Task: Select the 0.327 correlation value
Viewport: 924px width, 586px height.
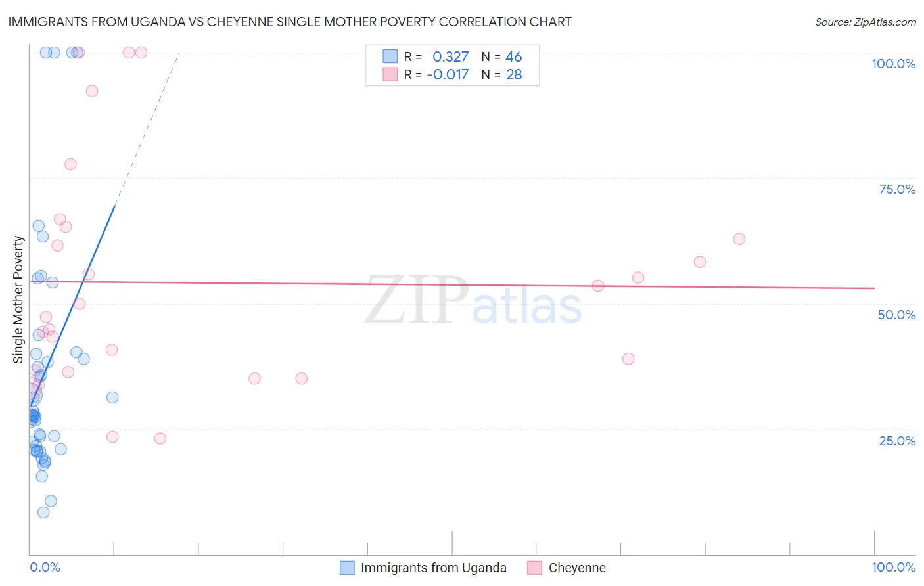Action: point(450,56)
